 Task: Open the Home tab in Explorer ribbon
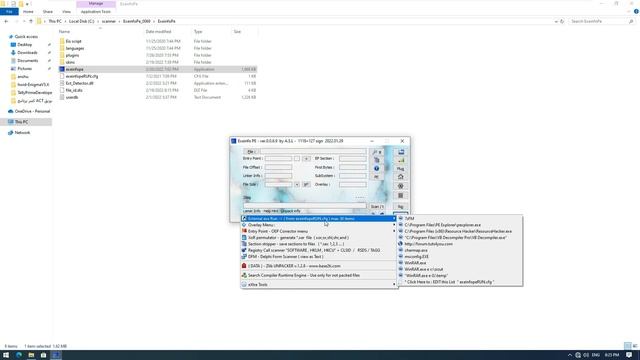(28, 12)
